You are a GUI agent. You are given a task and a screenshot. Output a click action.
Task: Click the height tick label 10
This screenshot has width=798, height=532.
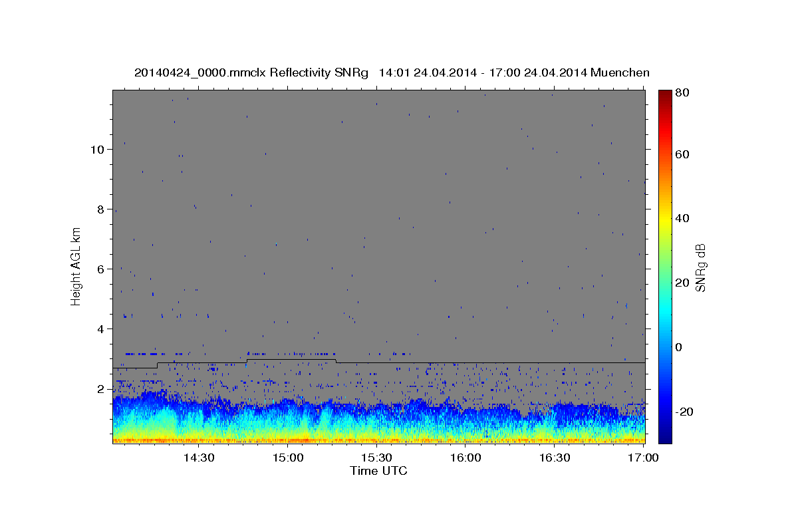point(98,149)
